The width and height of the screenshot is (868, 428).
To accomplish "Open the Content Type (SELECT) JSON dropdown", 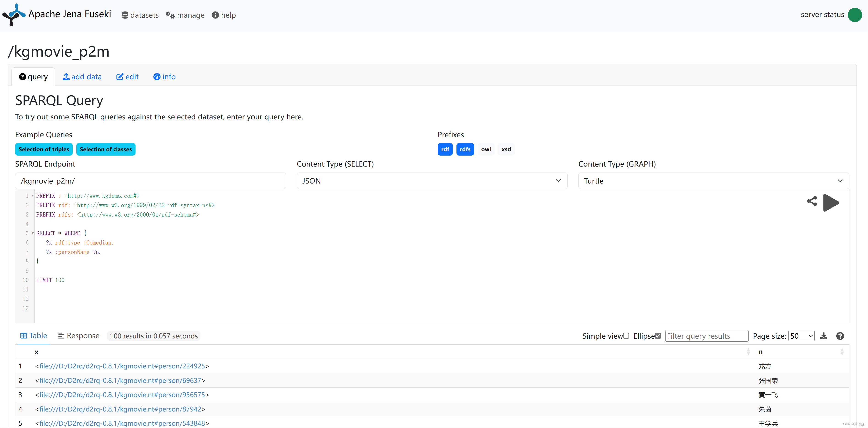I will click(432, 181).
